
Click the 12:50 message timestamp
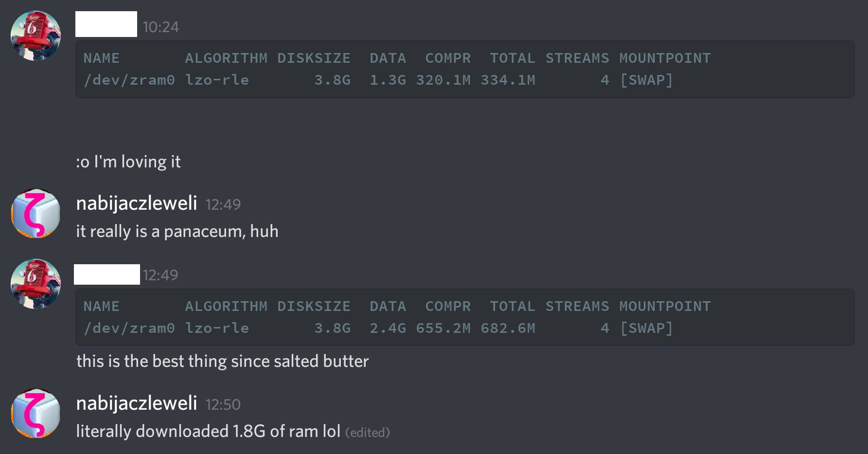(223, 405)
